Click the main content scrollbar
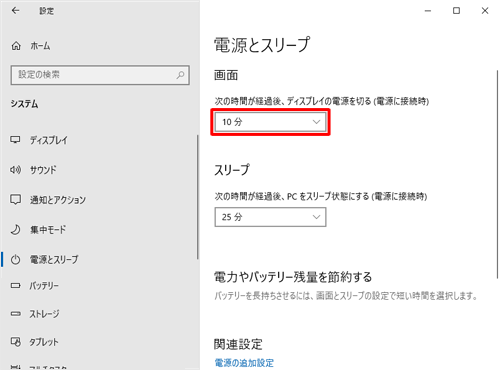Image resolution: width=500 pixels, height=370 pixels. pos(498,174)
